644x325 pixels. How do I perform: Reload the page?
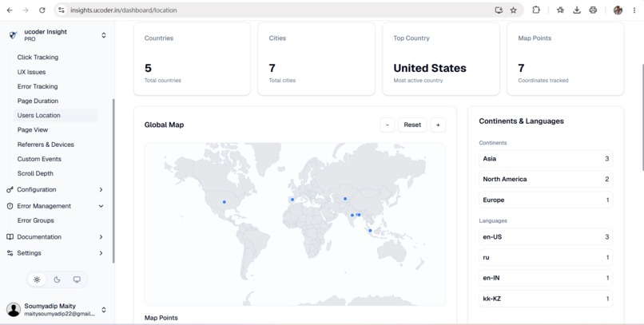coord(42,10)
